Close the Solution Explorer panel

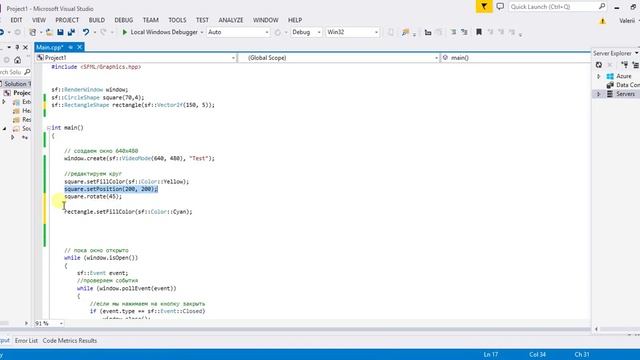point(25,47)
